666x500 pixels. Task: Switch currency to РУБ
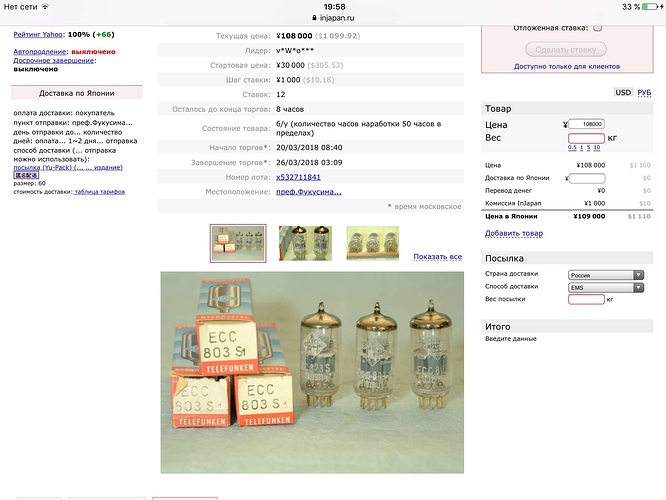pyautogui.click(x=644, y=93)
